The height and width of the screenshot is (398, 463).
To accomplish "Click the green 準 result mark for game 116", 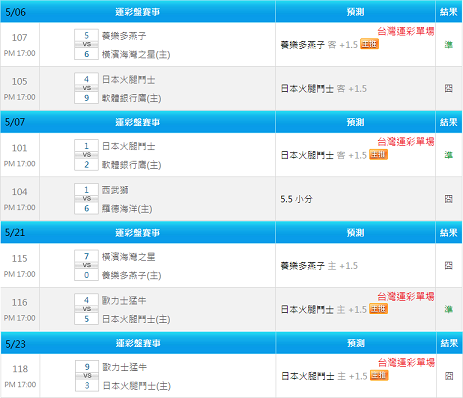I will (449, 309).
